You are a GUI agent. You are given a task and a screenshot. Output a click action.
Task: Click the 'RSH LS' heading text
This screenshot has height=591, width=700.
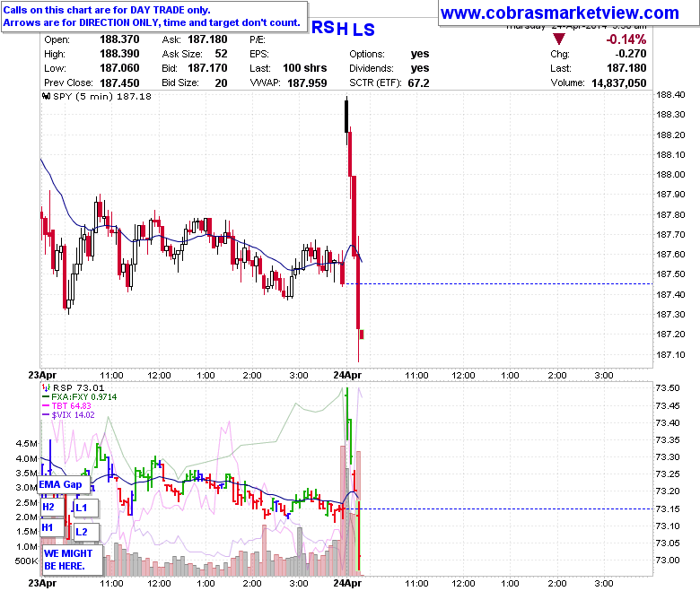[x=343, y=29]
